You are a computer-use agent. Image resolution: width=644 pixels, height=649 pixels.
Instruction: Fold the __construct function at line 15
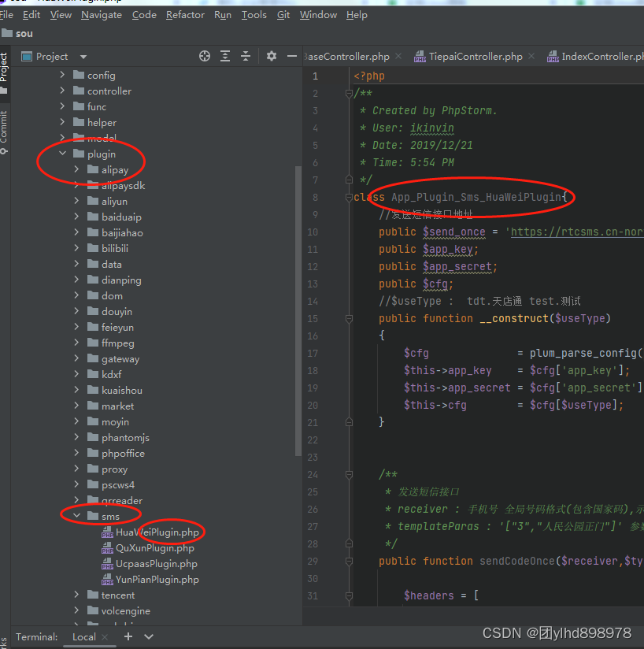(x=349, y=319)
